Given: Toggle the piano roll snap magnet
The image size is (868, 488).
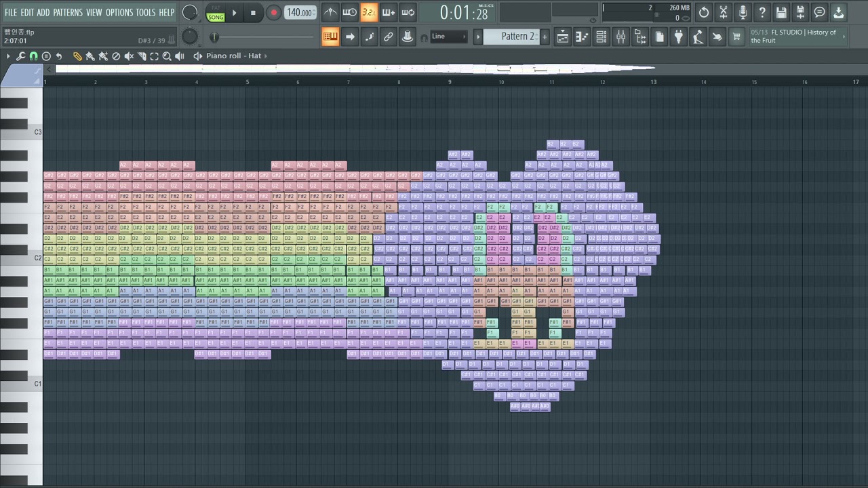Looking at the screenshot, I should pos(33,56).
